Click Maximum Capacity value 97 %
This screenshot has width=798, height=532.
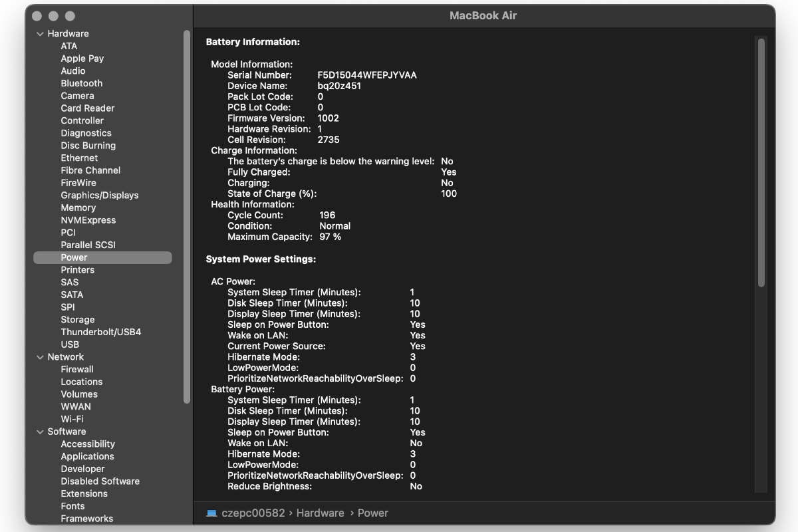[x=330, y=237]
